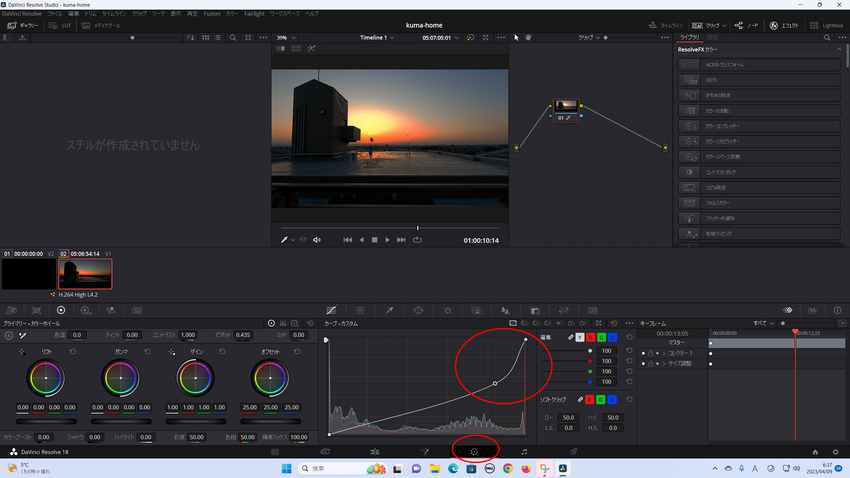Expand the コレクター 1 keyframe track

(664, 353)
